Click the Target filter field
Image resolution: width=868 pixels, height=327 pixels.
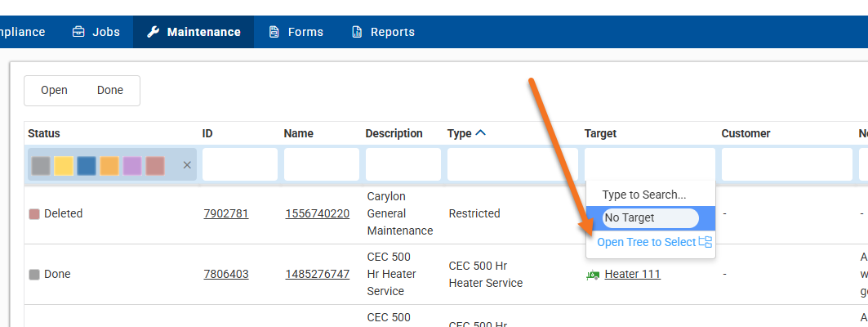[x=650, y=164]
